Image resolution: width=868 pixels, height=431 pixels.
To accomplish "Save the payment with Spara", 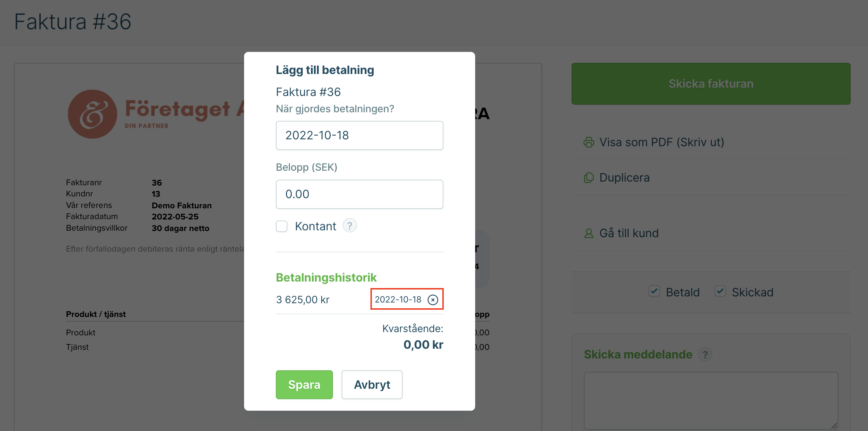I will (x=304, y=385).
